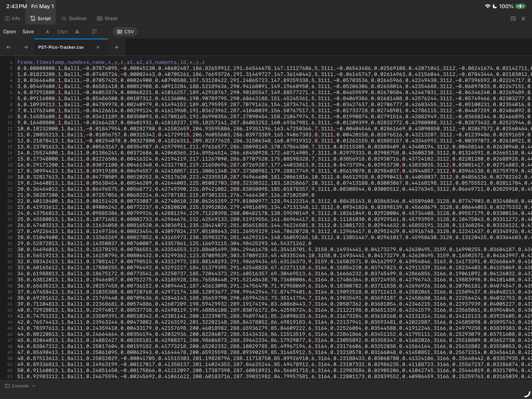Click the 13pt font size label

(x=62, y=32)
